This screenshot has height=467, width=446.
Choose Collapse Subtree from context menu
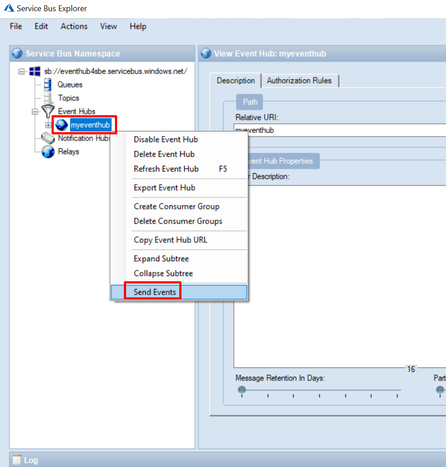179,273
